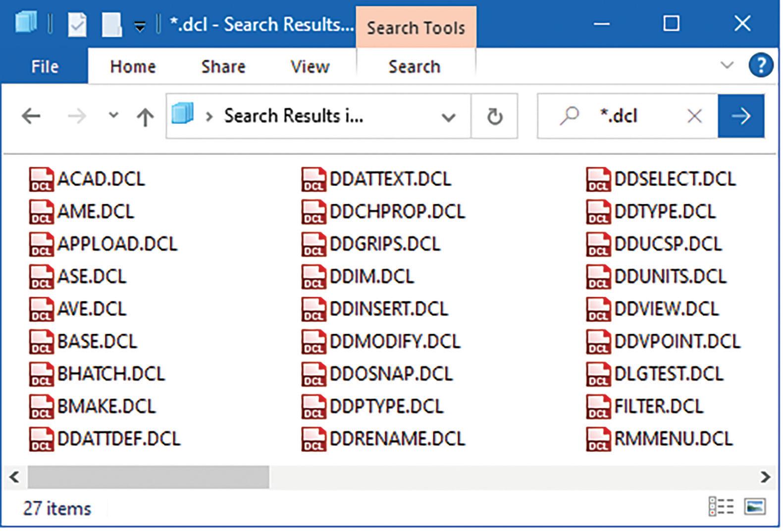Select the FILTER.DCL file name
Viewport: 783px width, 532px height.
[659, 406]
